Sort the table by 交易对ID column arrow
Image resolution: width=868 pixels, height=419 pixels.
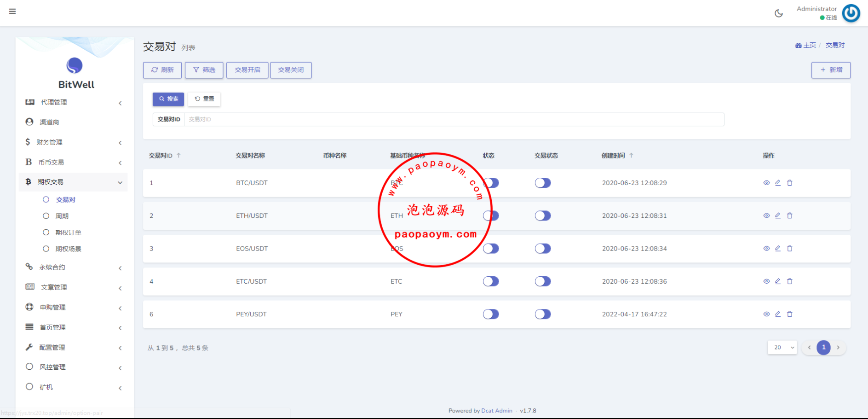[x=178, y=156]
